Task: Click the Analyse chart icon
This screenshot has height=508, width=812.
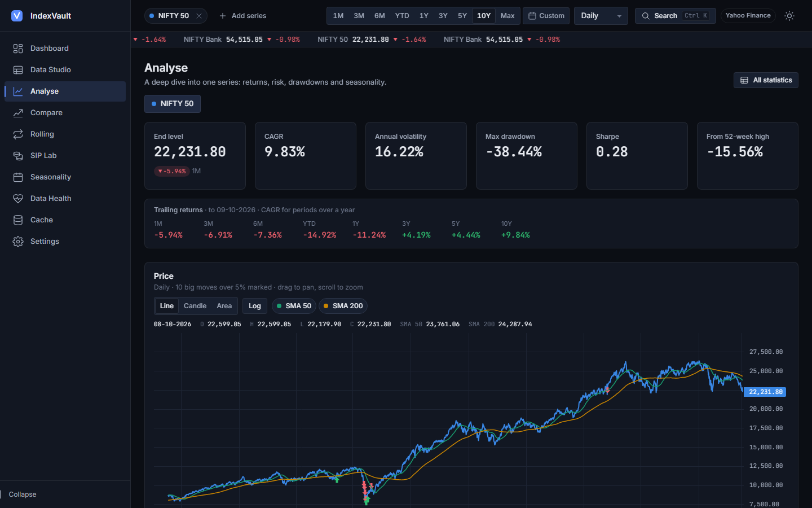Action: coord(18,91)
